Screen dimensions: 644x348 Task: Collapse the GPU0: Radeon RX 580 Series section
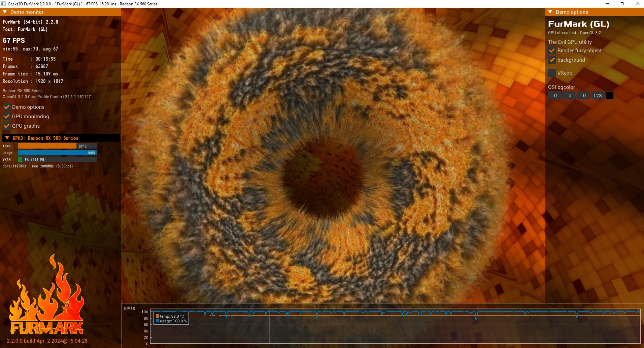[x=7, y=138]
